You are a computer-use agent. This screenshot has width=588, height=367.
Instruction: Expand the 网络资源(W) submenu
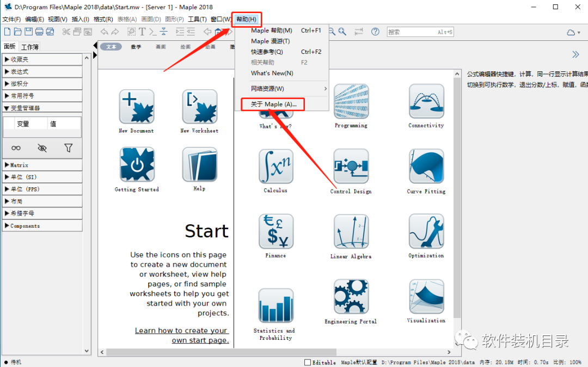point(282,89)
